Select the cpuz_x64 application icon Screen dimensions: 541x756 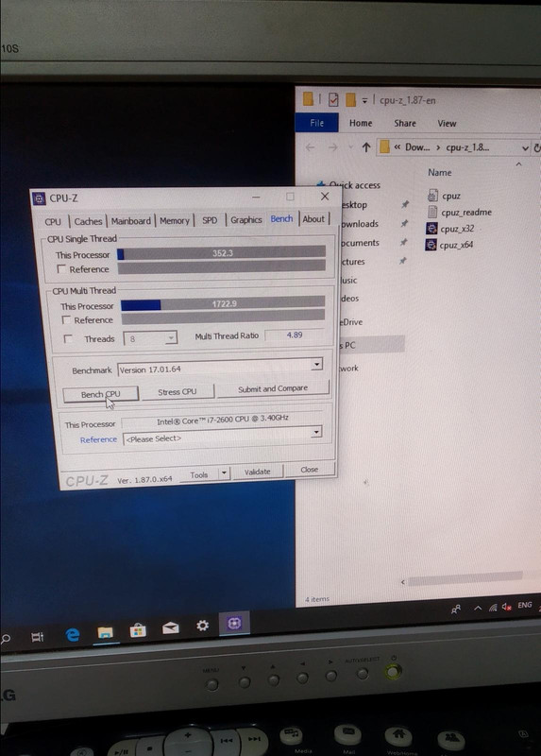(431, 245)
